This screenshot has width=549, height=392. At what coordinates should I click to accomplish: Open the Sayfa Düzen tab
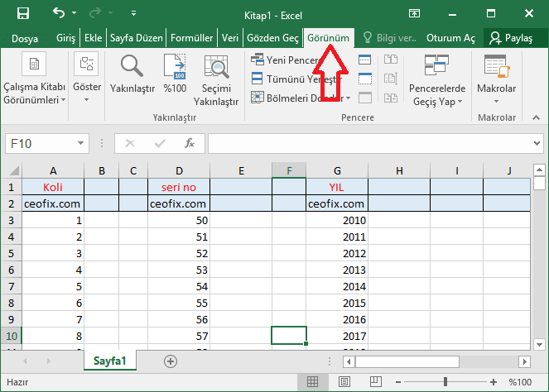pyautogui.click(x=136, y=38)
